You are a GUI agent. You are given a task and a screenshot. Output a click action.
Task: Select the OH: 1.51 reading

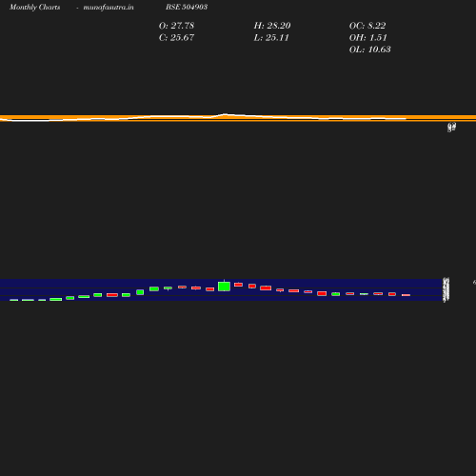368,38
